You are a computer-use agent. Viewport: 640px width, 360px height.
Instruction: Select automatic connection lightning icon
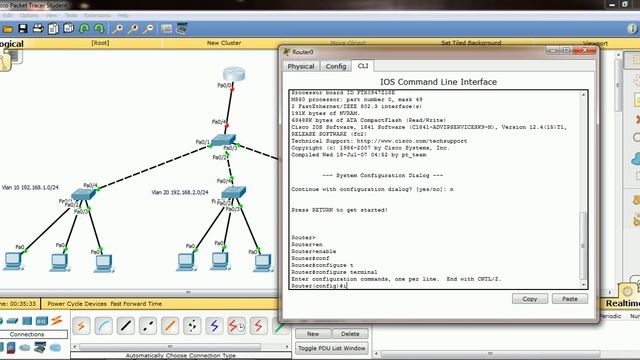point(81,326)
